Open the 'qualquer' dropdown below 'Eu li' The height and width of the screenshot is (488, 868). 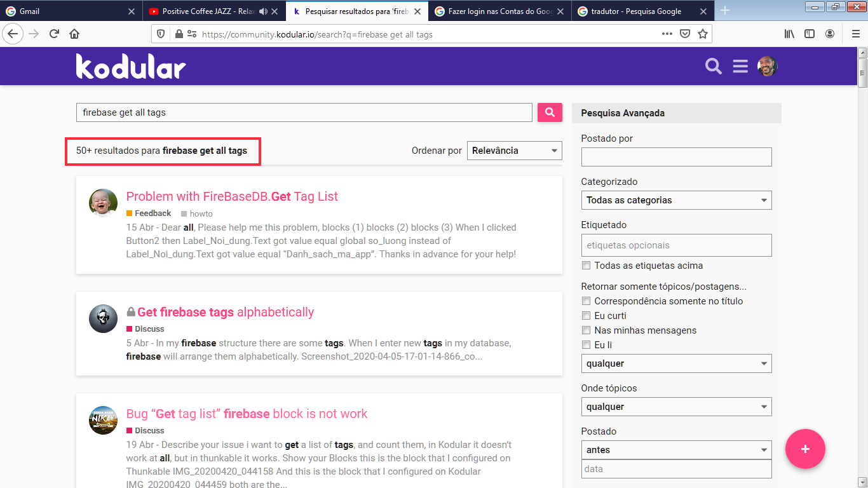pos(676,363)
